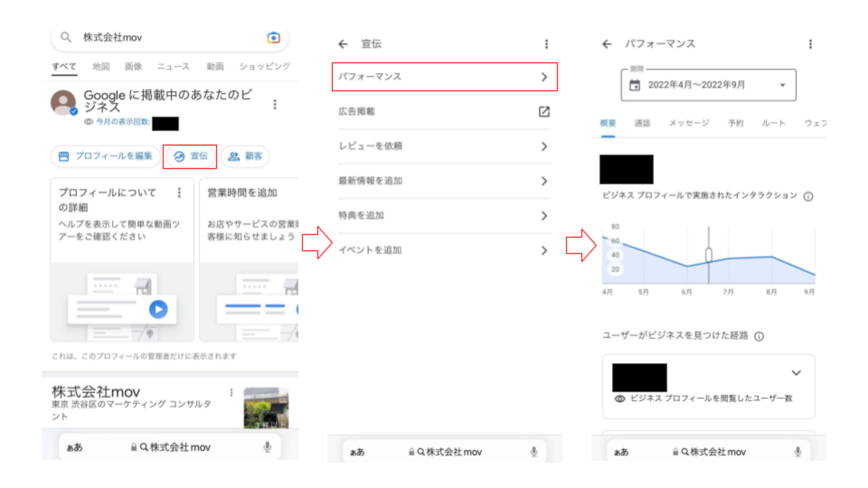868x488 pixels.
Task: Click the right-screen address bar 株式会社 mov
Action: [709, 452]
